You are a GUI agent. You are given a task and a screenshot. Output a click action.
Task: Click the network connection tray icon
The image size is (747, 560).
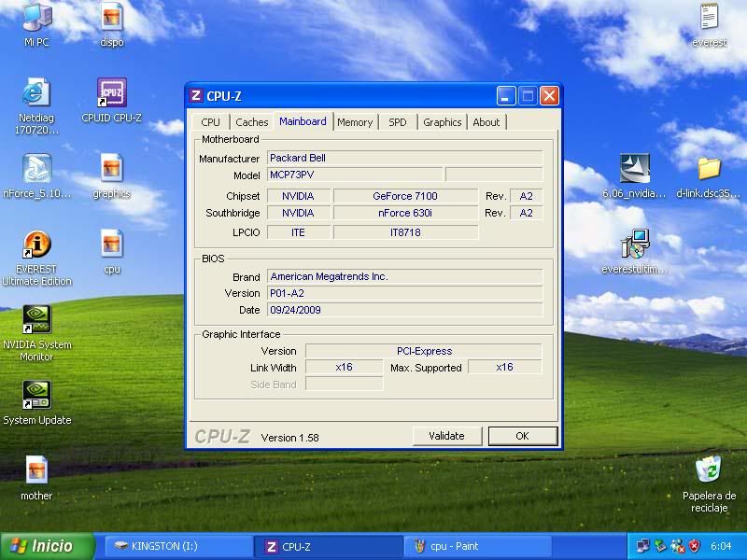point(642,546)
